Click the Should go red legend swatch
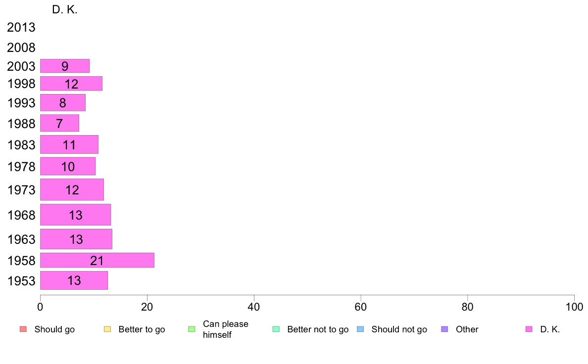Image resolution: width=588 pixels, height=364 pixels. tap(23, 329)
